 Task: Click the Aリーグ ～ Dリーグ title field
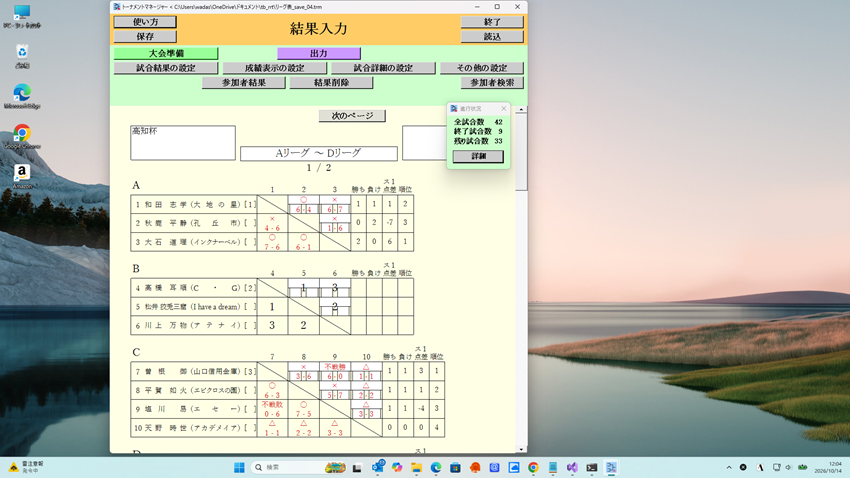pyautogui.click(x=319, y=153)
